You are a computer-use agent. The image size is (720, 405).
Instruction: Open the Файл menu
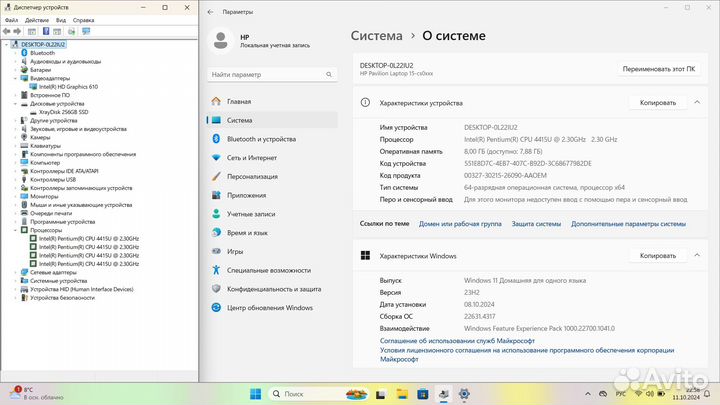(11, 20)
